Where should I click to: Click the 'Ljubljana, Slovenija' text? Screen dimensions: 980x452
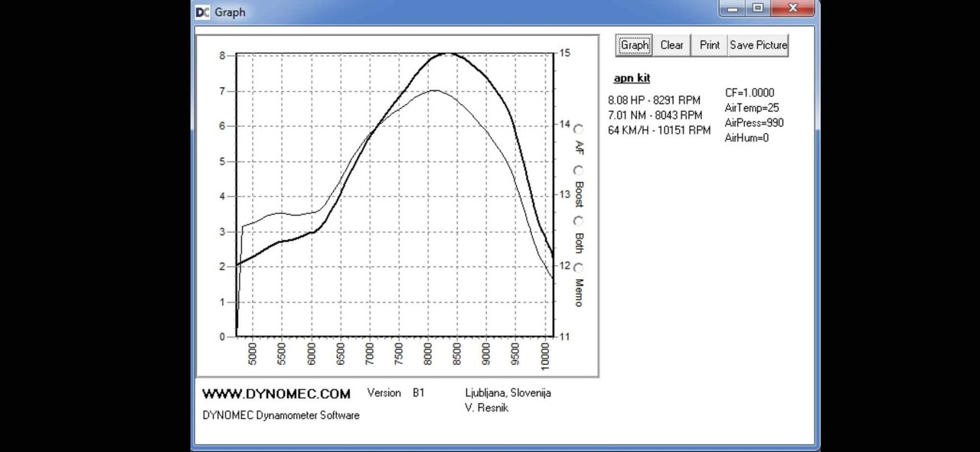508,393
